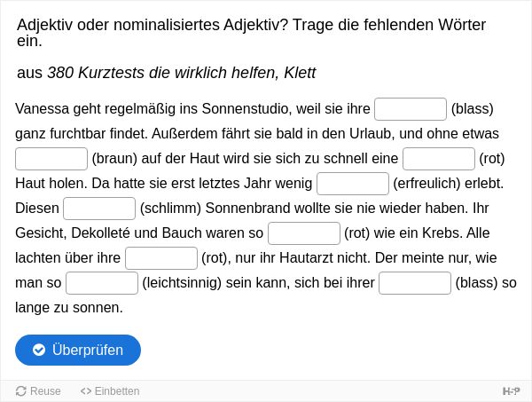Click the Einbetten code brackets icon
The image size is (532, 402).
pos(86,391)
